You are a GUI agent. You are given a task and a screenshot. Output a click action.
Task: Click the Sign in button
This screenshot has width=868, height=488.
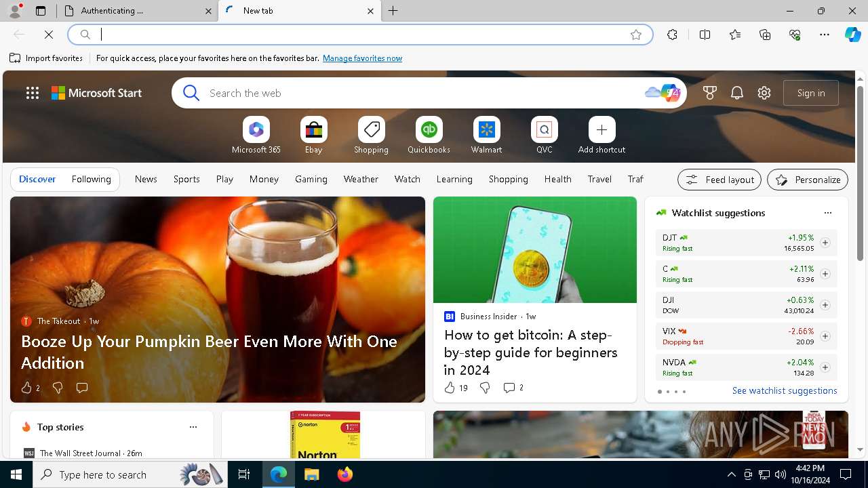[x=811, y=93]
